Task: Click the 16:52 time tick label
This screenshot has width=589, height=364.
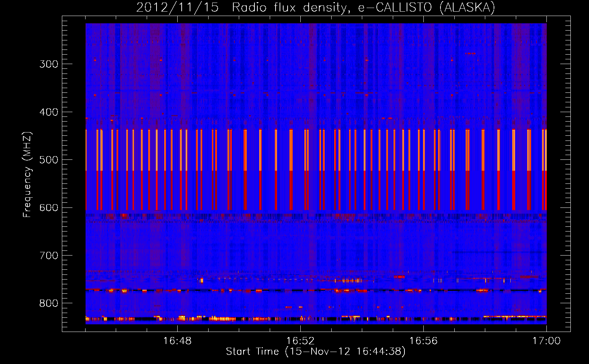Action: click(300, 341)
